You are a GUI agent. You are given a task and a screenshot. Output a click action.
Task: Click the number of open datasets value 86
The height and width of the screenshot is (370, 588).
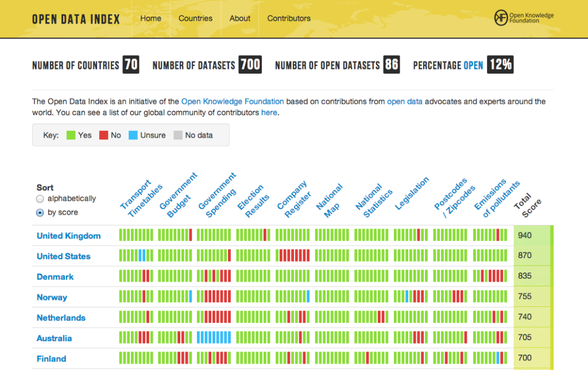[x=392, y=64]
